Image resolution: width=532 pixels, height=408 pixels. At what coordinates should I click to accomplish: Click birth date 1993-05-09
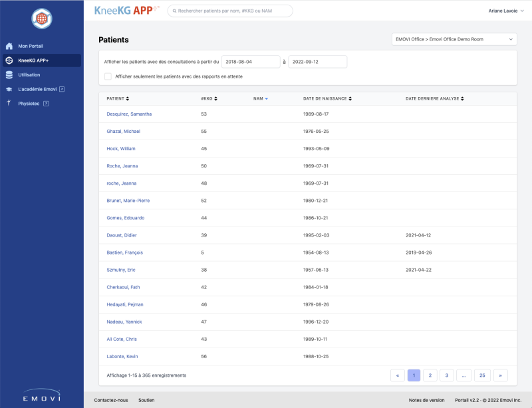coord(317,149)
